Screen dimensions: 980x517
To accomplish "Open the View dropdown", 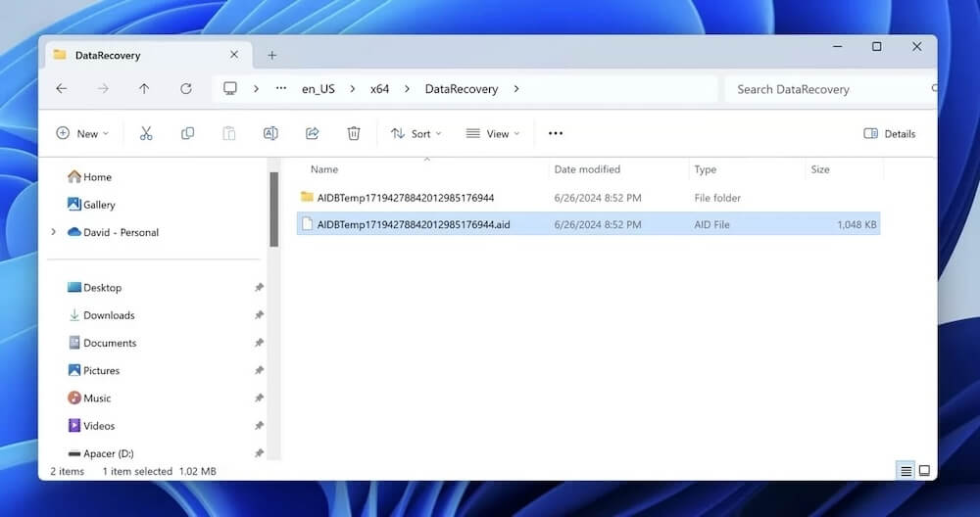I will 493,133.
